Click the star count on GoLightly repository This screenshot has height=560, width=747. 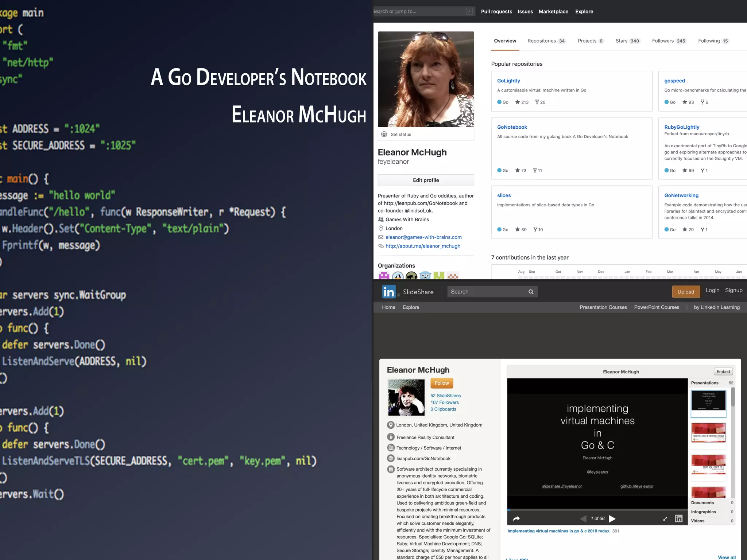click(522, 102)
